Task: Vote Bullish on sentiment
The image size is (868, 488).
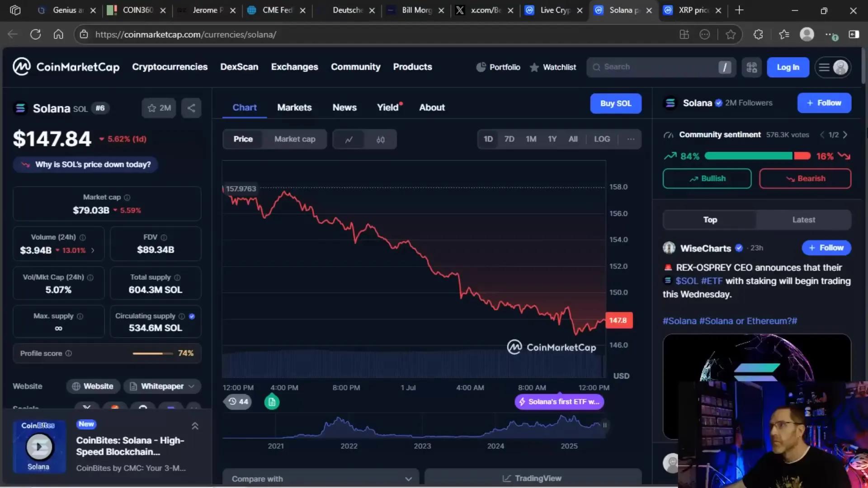Action: click(707, 178)
